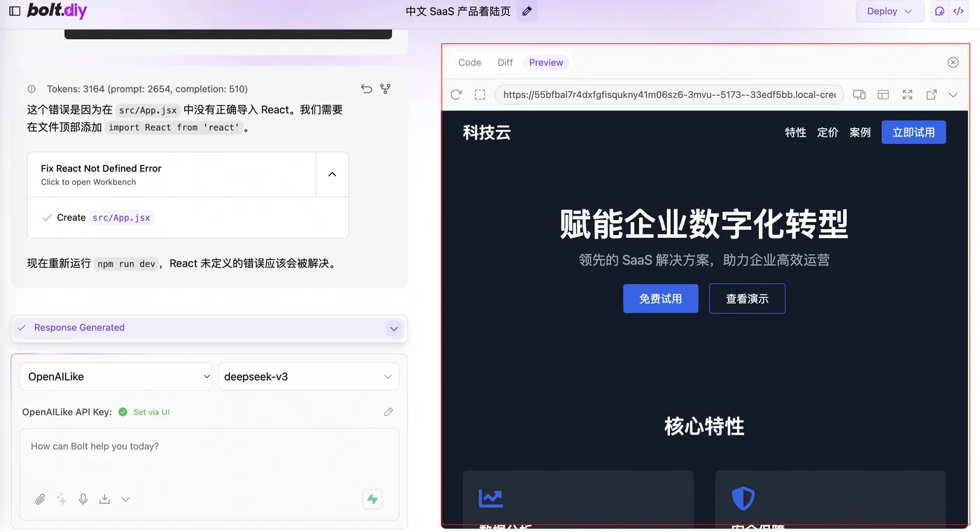Click the fork chat icon
The width and height of the screenshot is (980, 532).
click(x=385, y=89)
